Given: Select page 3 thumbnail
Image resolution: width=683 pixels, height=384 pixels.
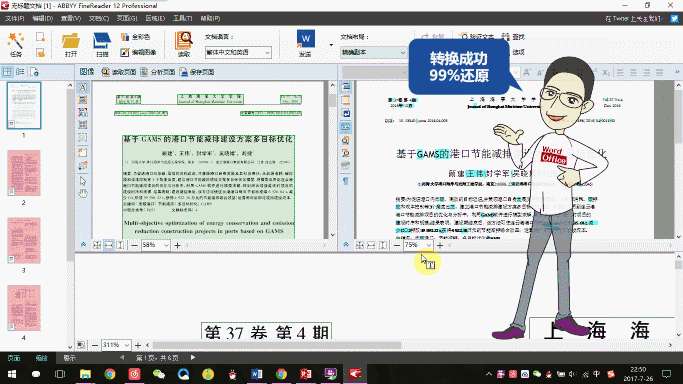Looking at the screenshot, I should coord(24,241).
